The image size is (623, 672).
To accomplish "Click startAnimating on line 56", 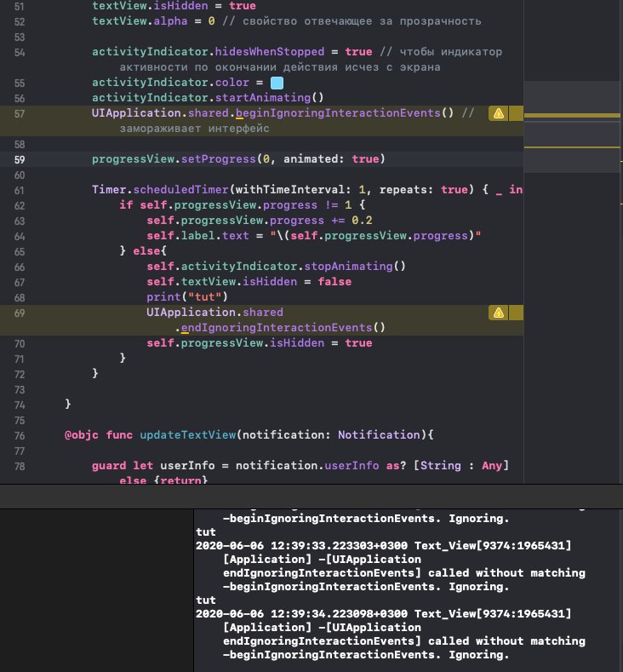I will [262, 98].
